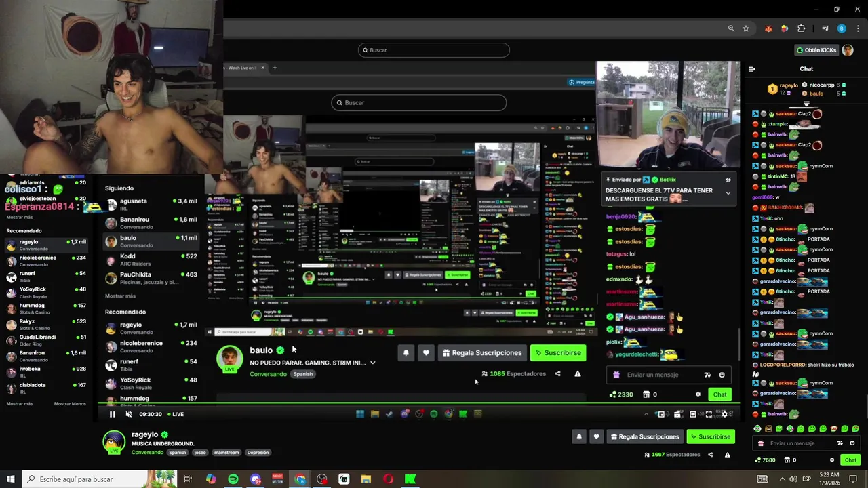Click stream progress bar green line
Viewport: 868px width, 488px height.
(x=420, y=404)
